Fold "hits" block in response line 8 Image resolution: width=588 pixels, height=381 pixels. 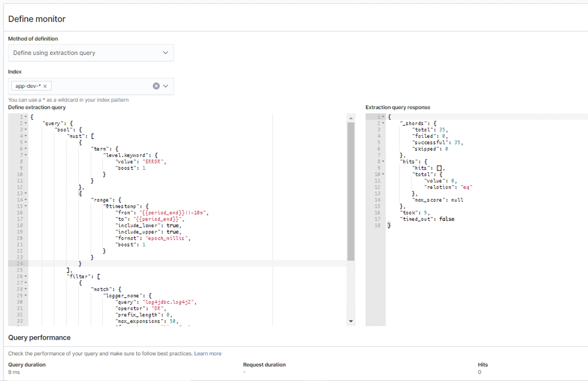point(383,161)
